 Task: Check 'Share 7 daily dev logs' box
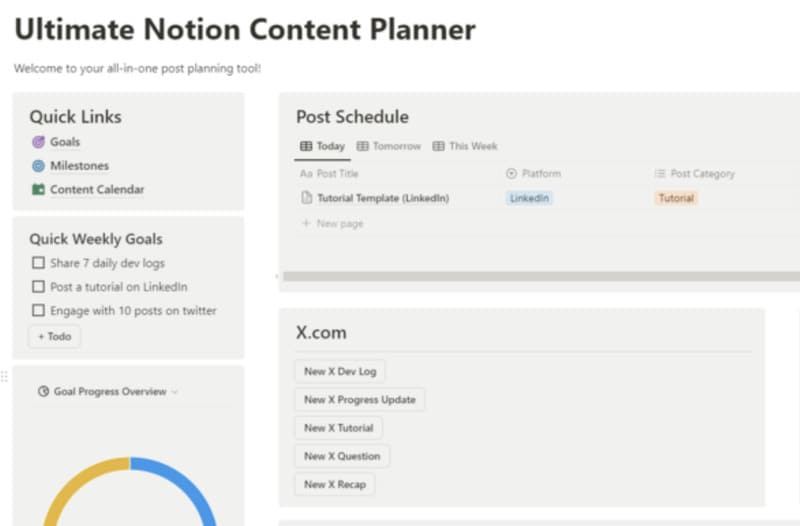(38, 263)
